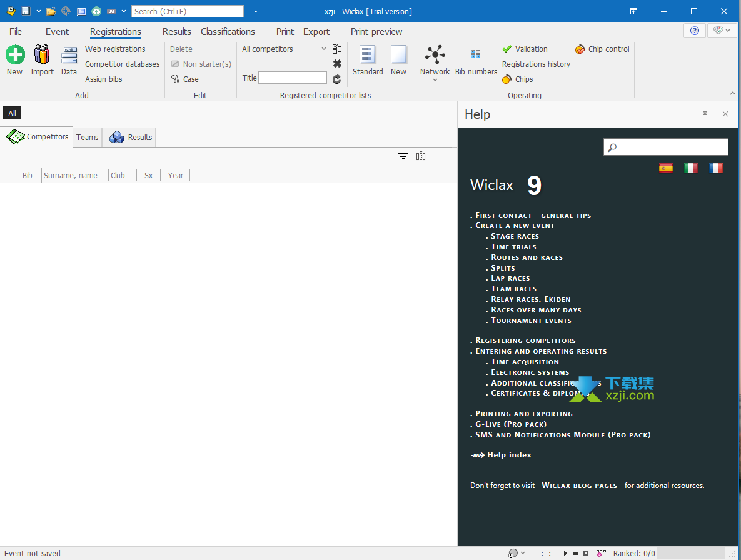Open the skin palette dropdown beside the help icon
Viewport: 741px width, 560px height.
(722, 31)
